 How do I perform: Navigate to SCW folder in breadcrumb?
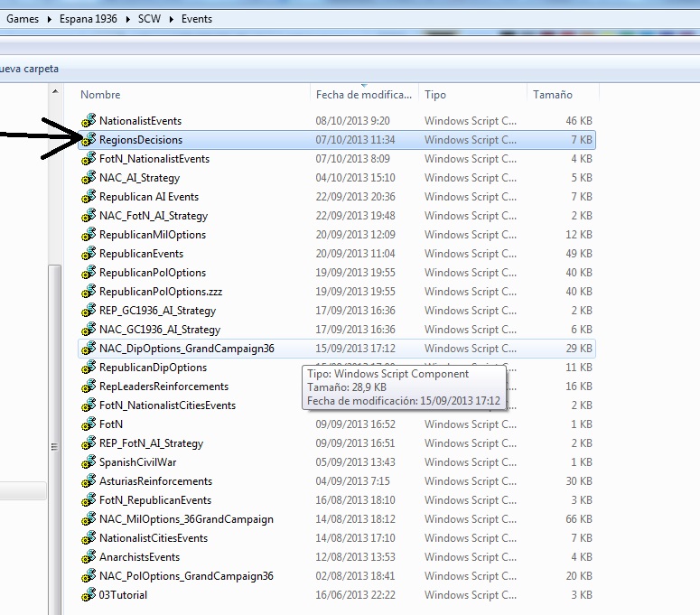(149, 18)
